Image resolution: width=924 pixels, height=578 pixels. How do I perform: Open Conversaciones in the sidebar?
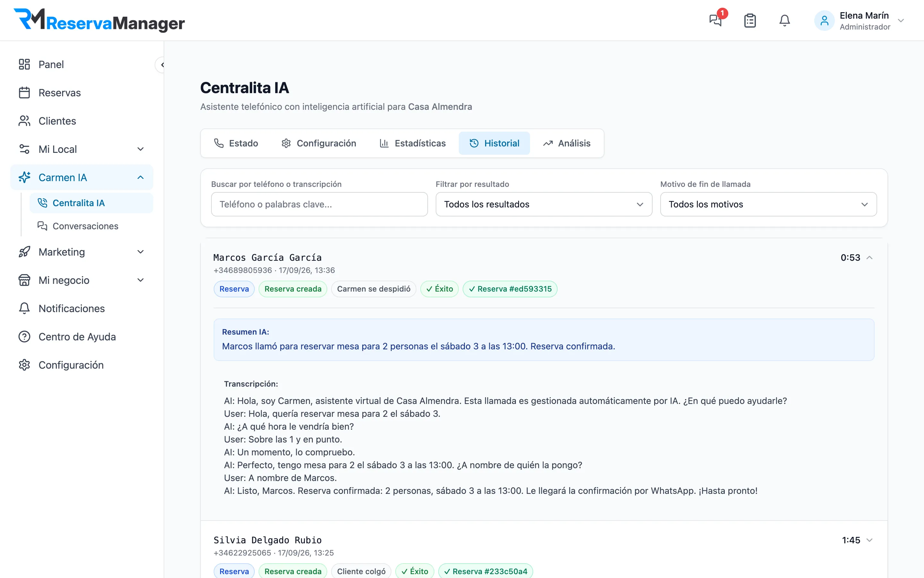[91, 226]
